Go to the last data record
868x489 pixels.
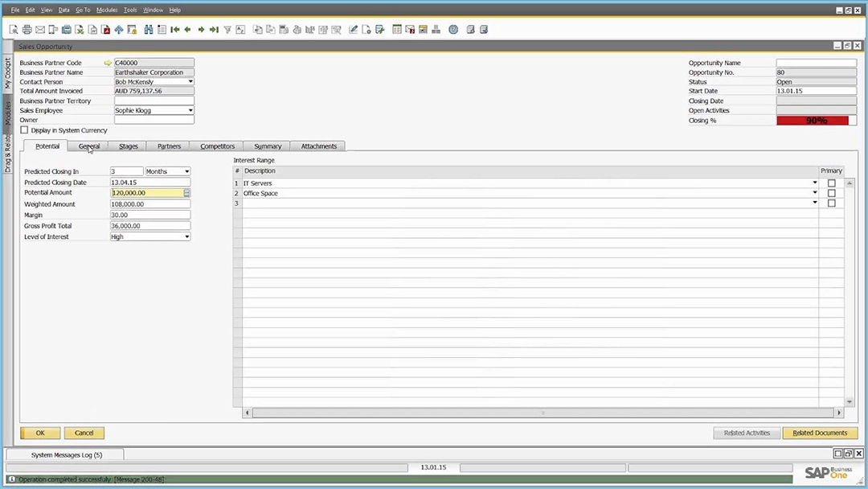coord(214,30)
